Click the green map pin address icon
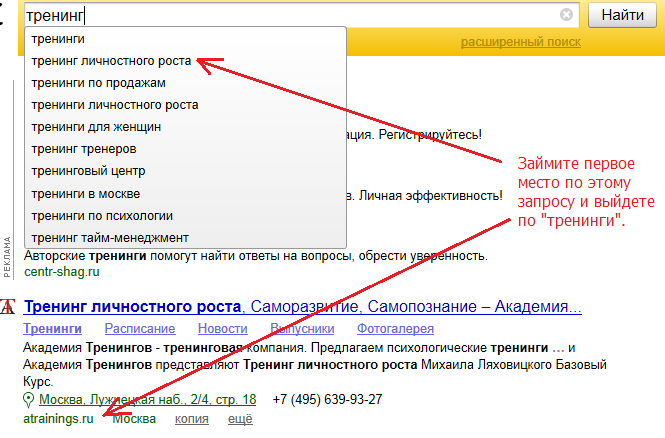The height and width of the screenshot is (438, 665). 29,400
